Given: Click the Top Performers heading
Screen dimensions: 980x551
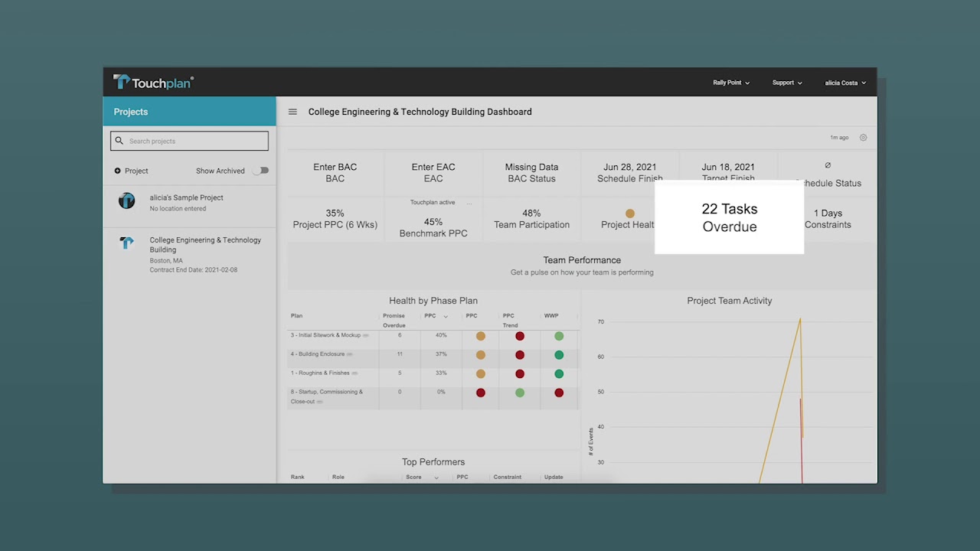Looking at the screenshot, I should click(x=433, y=462).
